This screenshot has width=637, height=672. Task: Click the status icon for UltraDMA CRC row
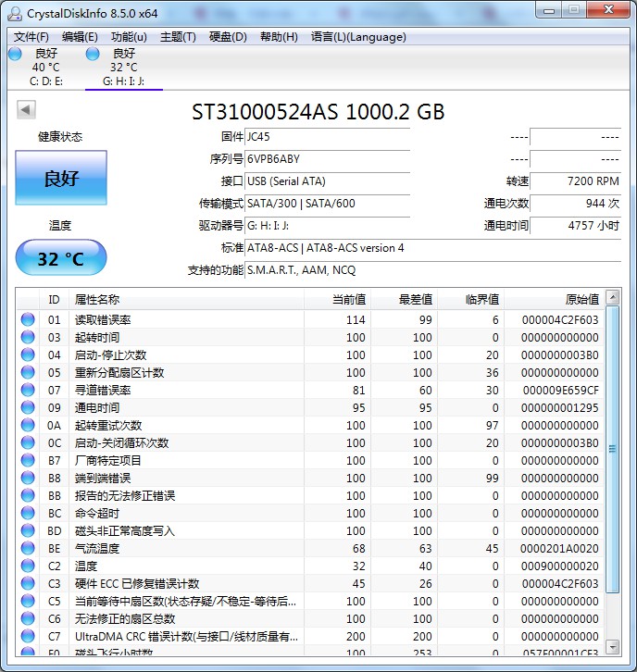(28, 636)
